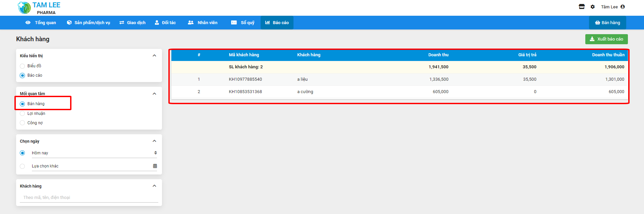Open the store icon in top bar
Image resolution: width=644 pixels, height=214 pixels.
[x=582, y=7]
